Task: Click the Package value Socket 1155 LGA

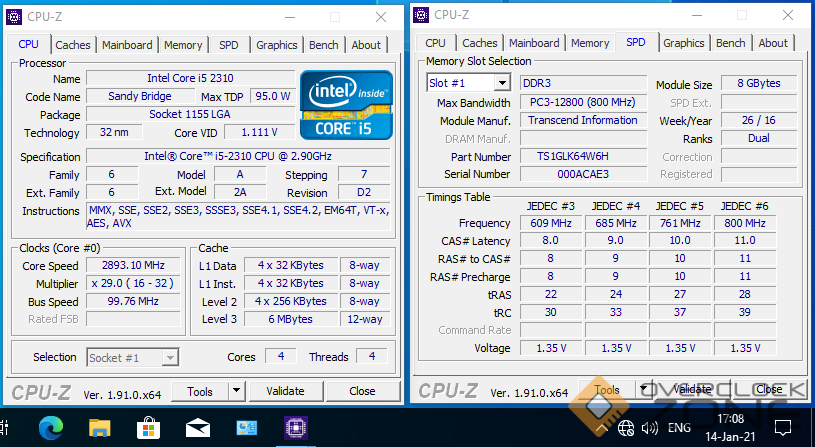Action: point(190,114)
